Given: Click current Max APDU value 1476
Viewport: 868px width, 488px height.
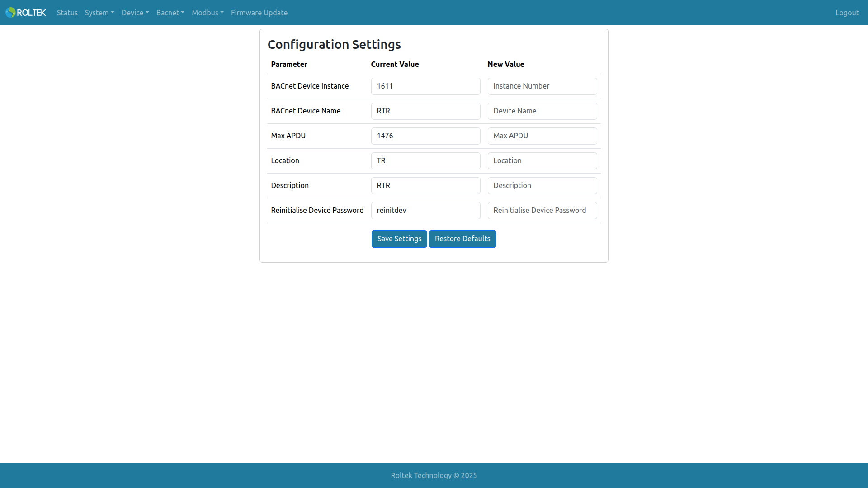Looking at the screenshot, I should click(425, 136).
